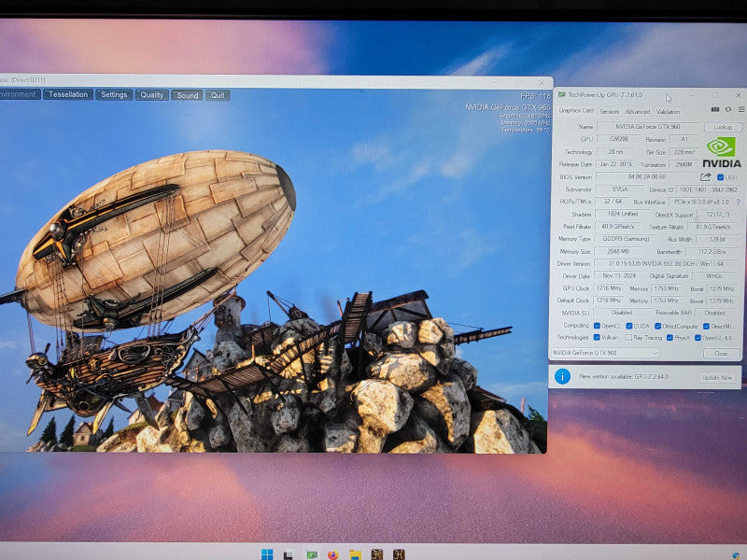Image resolution: width=747 pixels, height=560 pixels.
Task: Click the Bus Interface question mark
Action: tap(738, 203)
